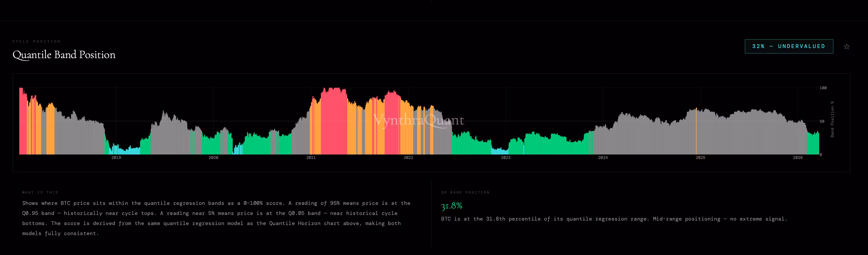Screen dimensions: 868x255
Task: Click the 2019 label on the x-axis
Action: click(x=116, y=157)
